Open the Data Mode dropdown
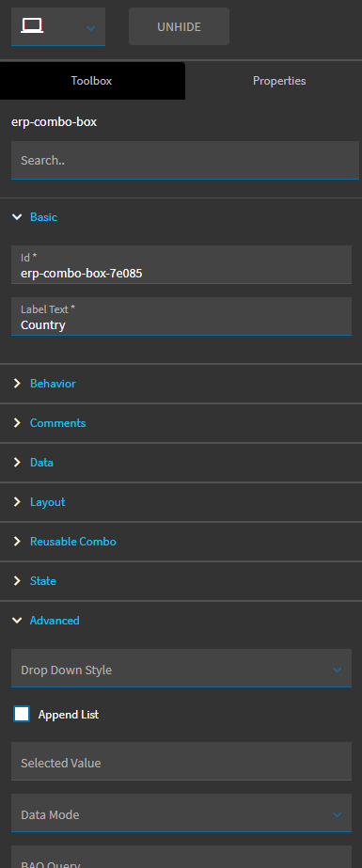The width and height of the screenshot is (362, 868). coord(181,813)
